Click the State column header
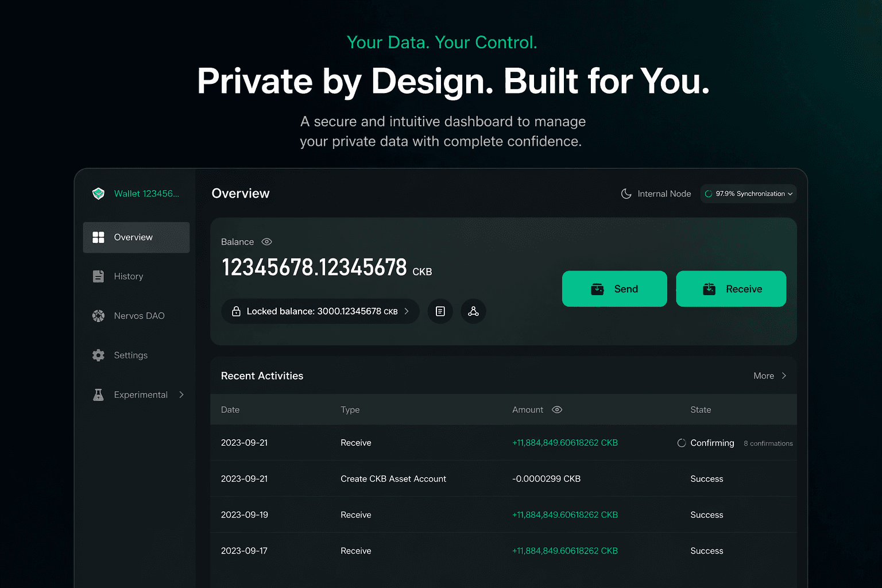 (701, 409)
